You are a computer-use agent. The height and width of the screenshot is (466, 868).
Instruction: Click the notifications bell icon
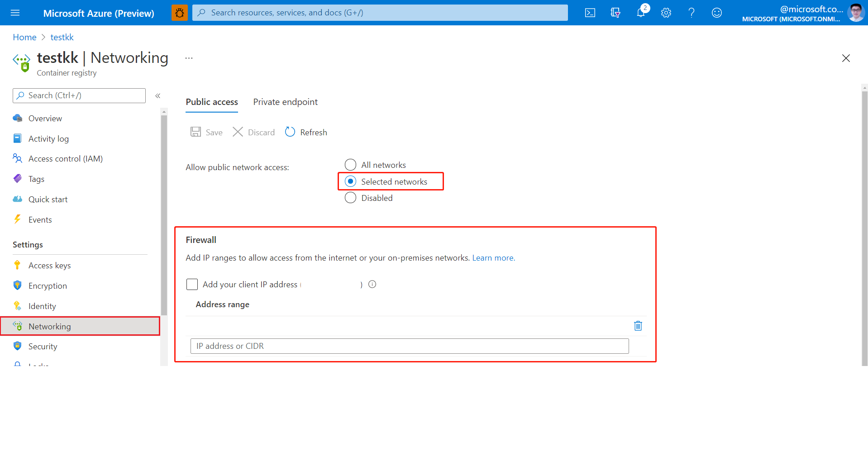click(x=640, y=13)
